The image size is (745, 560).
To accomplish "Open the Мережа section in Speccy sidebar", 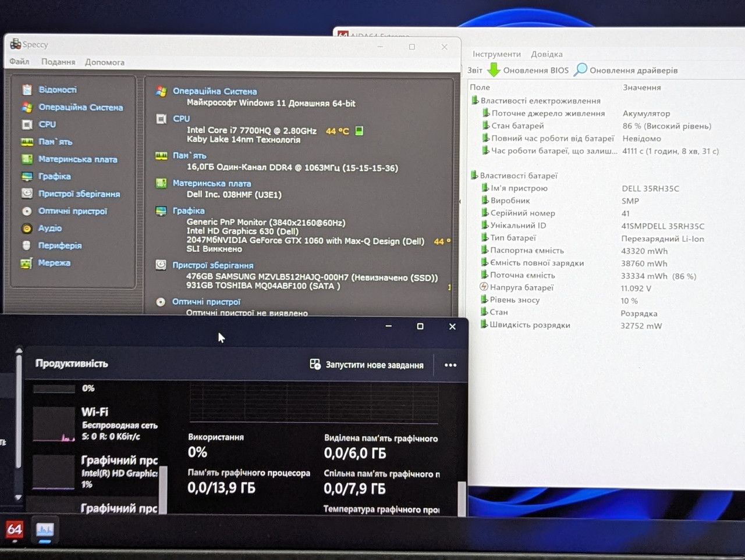I will point(54,263).
